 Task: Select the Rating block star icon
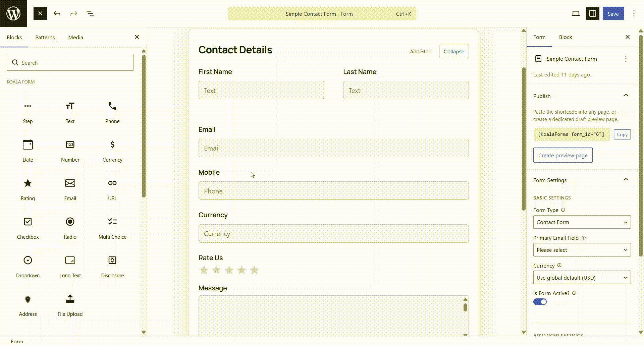click(28, 183)
